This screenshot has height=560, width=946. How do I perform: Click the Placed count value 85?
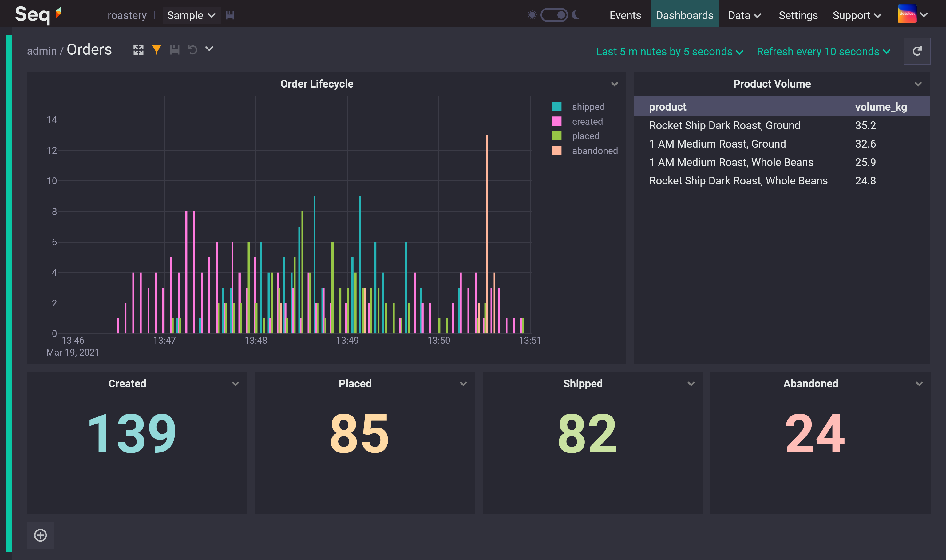[x=359, y=433]
